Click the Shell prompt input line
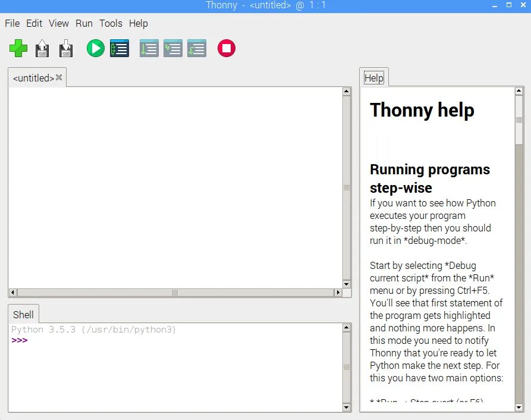Viewport: 531px width, 420px height. tap(175, 340)
